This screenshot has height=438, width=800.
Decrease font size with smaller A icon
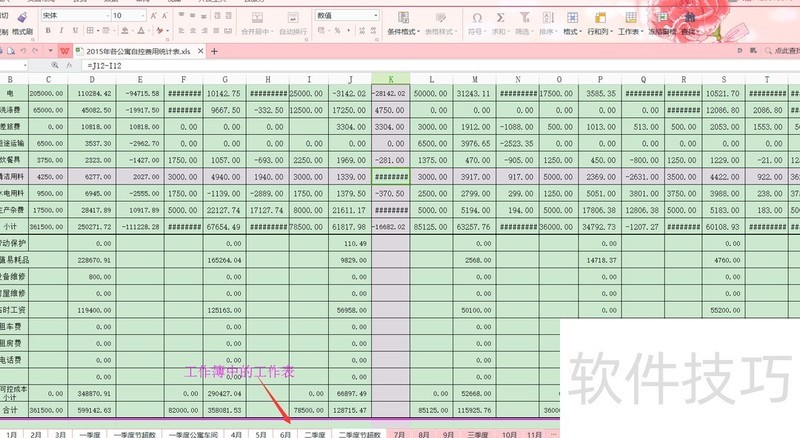coord(165,16)
